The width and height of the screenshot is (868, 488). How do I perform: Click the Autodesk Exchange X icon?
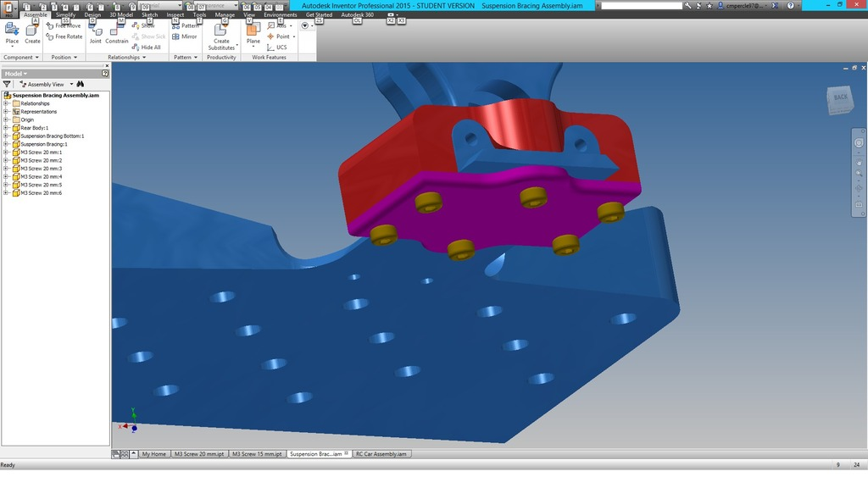(x=775, y=6)
